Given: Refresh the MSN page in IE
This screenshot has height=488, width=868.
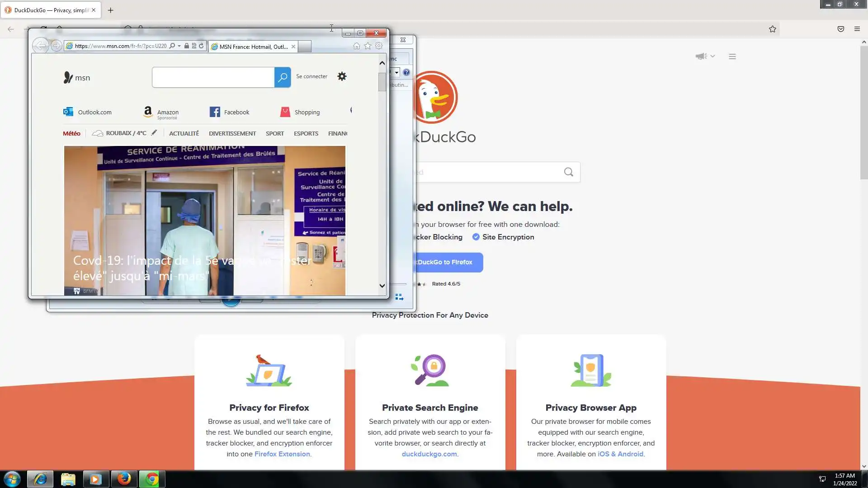Looking at the screenshot, I should point(201,46).
